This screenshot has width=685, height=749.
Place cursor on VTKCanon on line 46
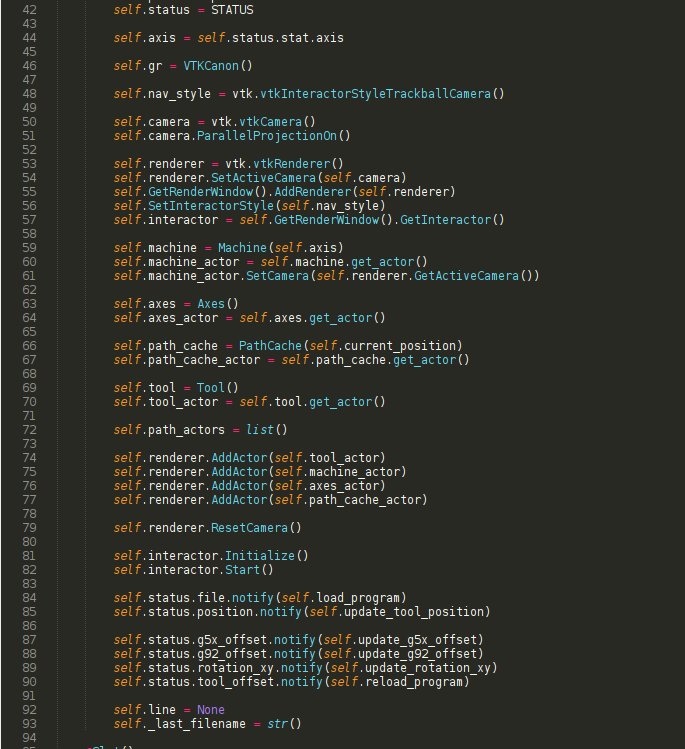[x=211, y=66]
